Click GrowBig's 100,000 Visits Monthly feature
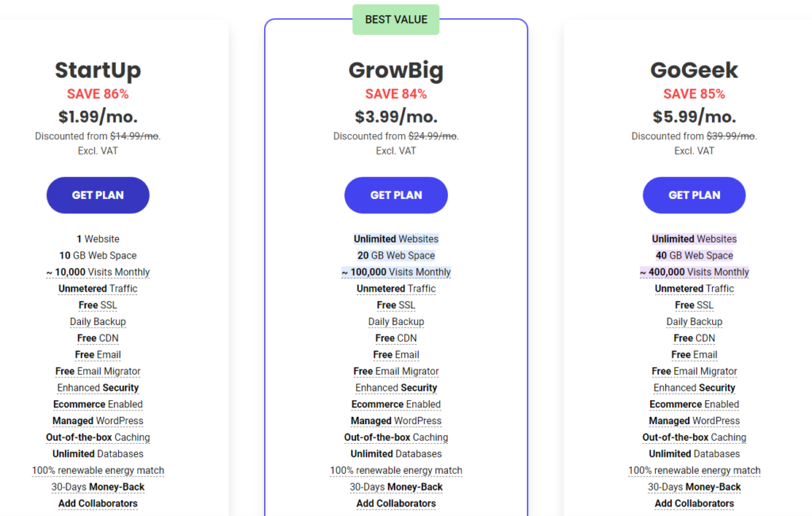This screenshot has width=812, height=516. click(396, 272)
